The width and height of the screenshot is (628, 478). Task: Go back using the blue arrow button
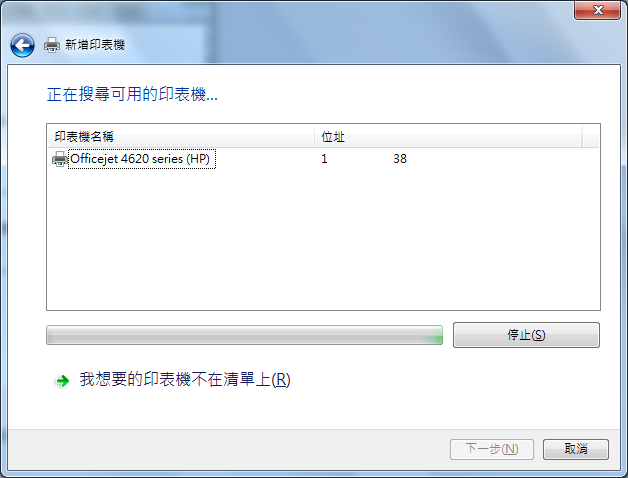pos(22,45)
